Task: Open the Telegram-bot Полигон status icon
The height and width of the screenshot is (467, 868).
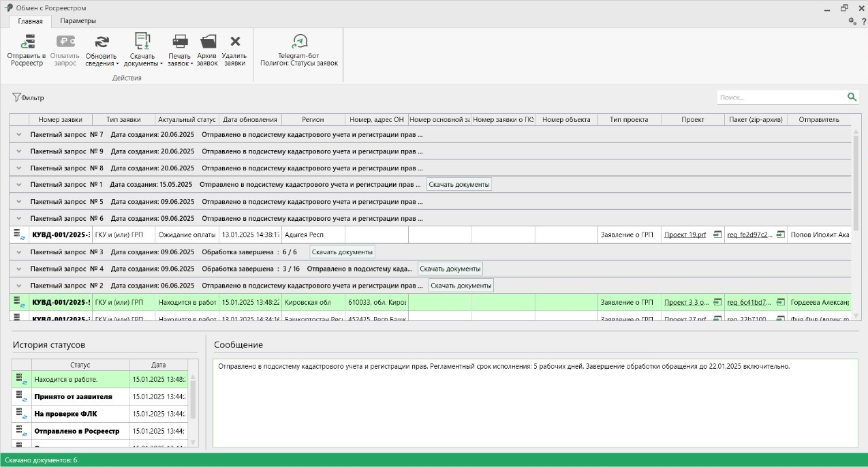Action: [299, 42]
